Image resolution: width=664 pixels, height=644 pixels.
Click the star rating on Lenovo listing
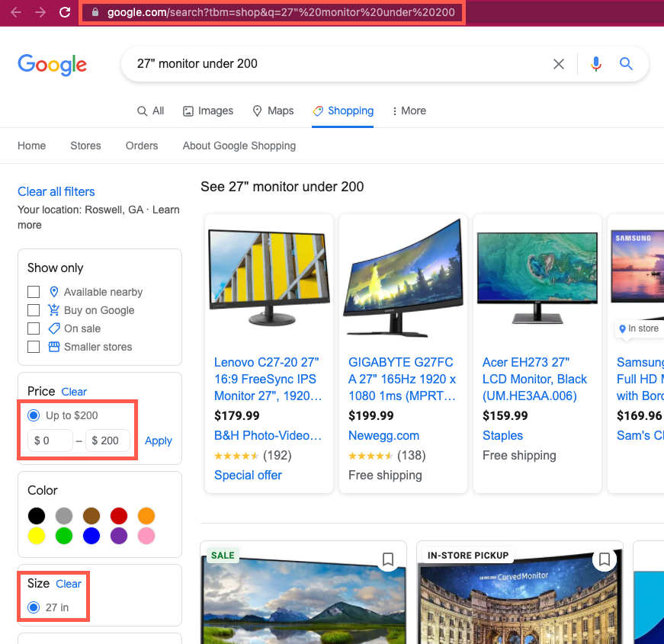[236, 456]
